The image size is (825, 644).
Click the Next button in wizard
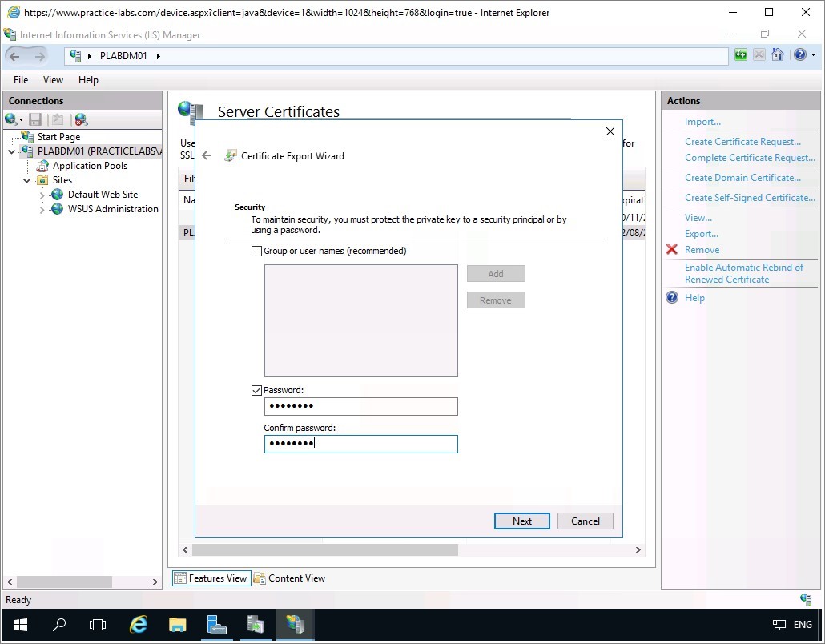click(521, 521)
